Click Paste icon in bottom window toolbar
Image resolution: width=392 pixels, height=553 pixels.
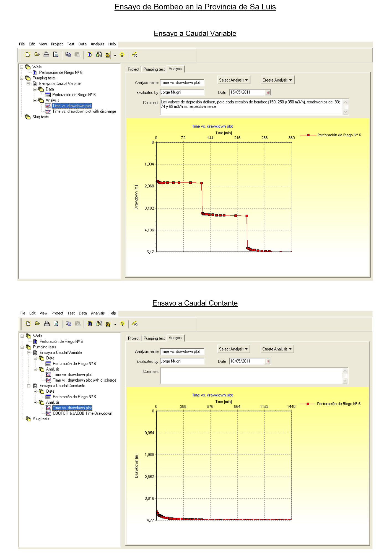click(x=78, y=324)
